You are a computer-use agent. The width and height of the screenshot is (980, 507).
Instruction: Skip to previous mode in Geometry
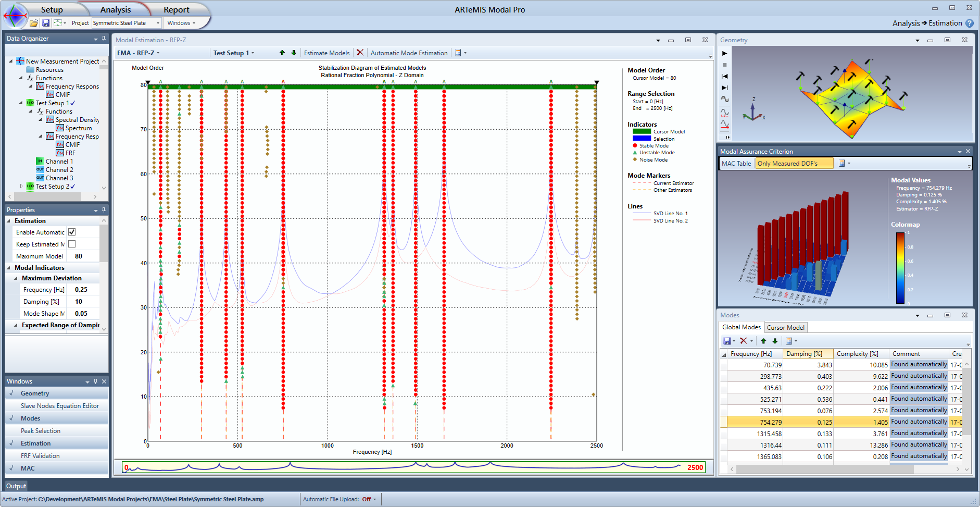(724, 76)
